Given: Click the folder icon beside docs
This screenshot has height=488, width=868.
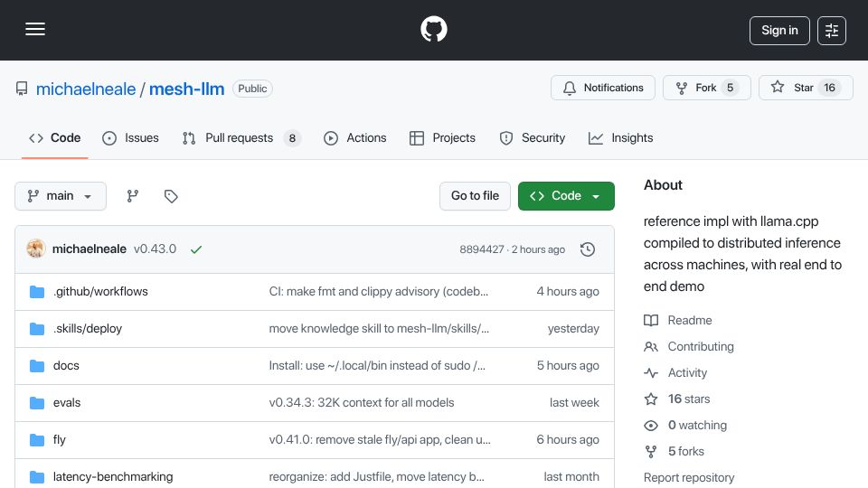Looking at the screenshot, I should point(37,366).
